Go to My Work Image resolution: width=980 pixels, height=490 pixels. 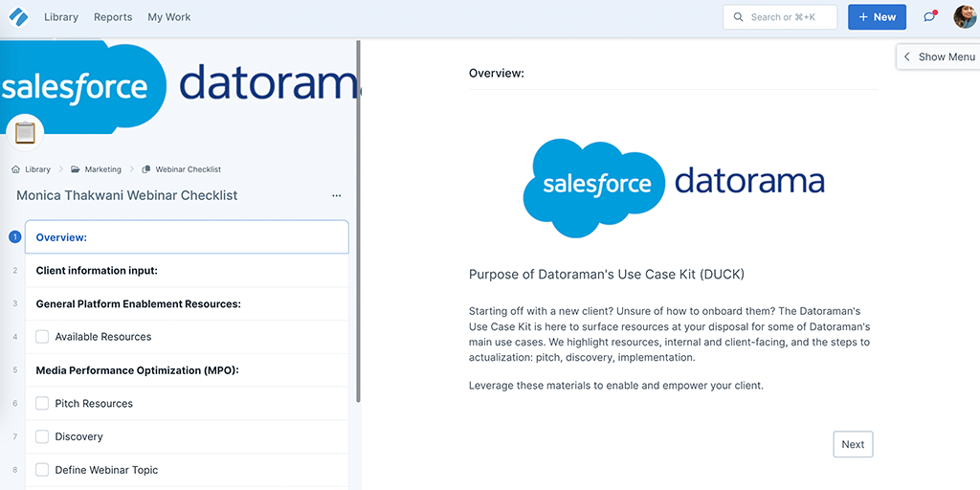click(169, 17)
